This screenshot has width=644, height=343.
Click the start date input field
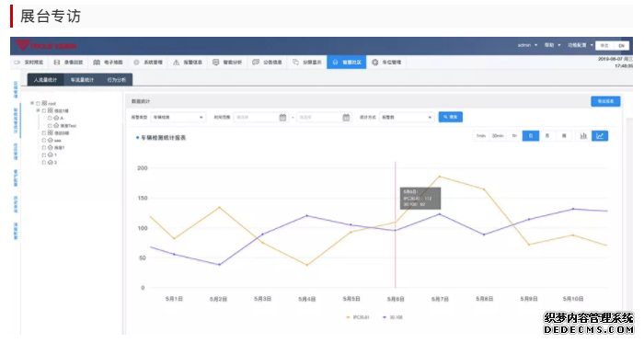click(x=260, y=118)
